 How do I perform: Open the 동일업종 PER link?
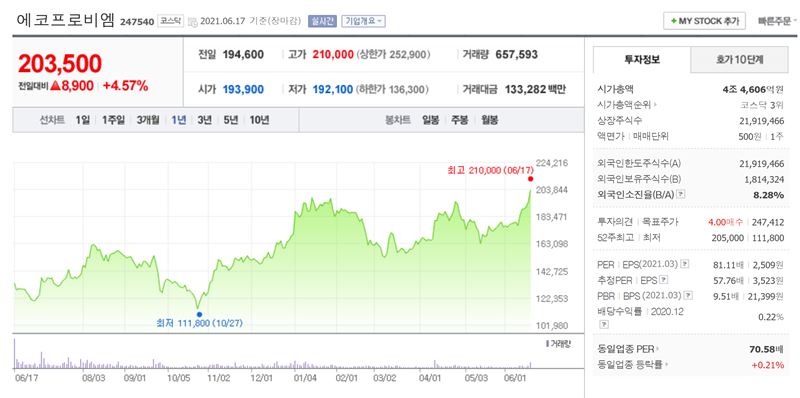(x=628, y=350)
